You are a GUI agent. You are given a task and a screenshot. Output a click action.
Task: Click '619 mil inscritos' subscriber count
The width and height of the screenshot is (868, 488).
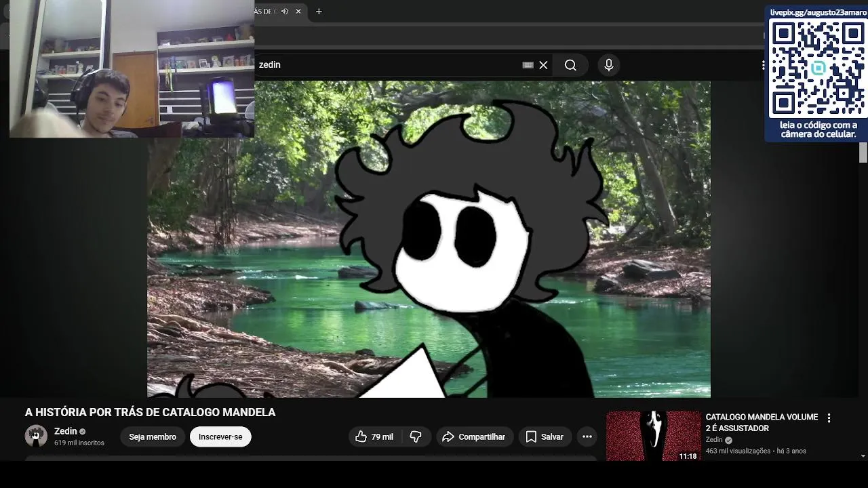coord(79,443)
